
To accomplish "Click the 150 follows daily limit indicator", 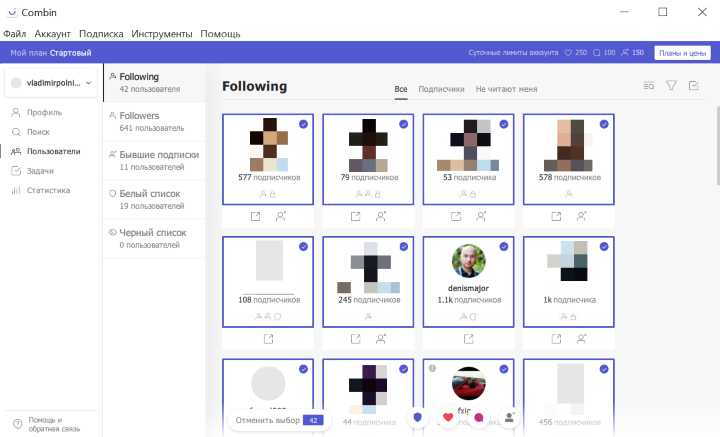I will (x=632, y=53).
